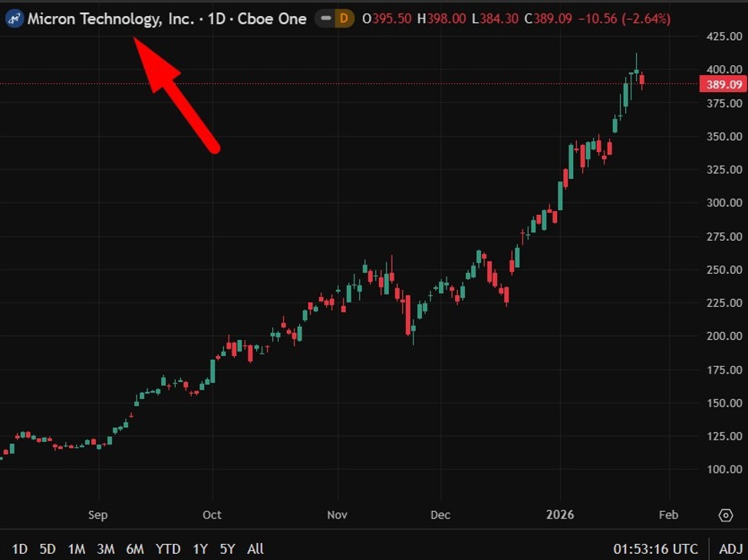Show the 1Y chart range
Screen dimensions: 748x560
pos(200,548)
